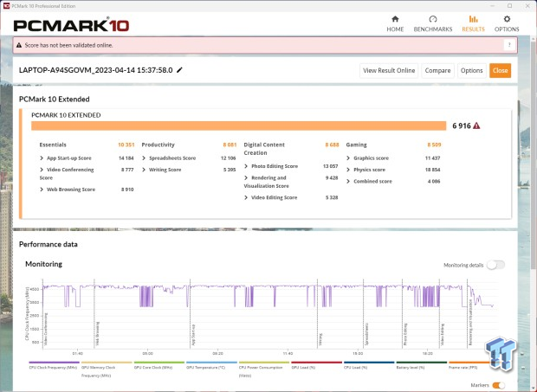Expand Web Browsing Score
The height and width of the screenshot is (392, 537).
tap(42, 190)
